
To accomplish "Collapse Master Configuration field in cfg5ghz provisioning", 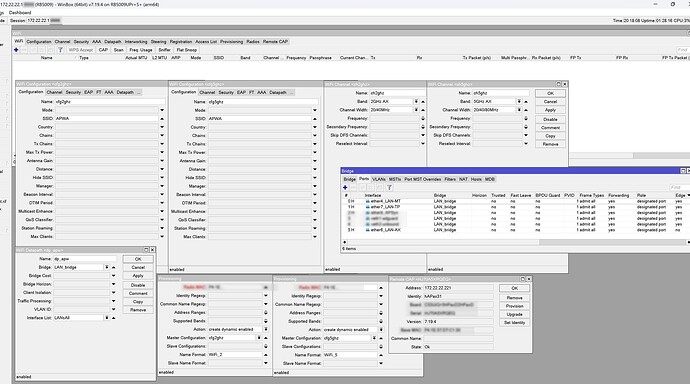I will [x=381, y=338].
